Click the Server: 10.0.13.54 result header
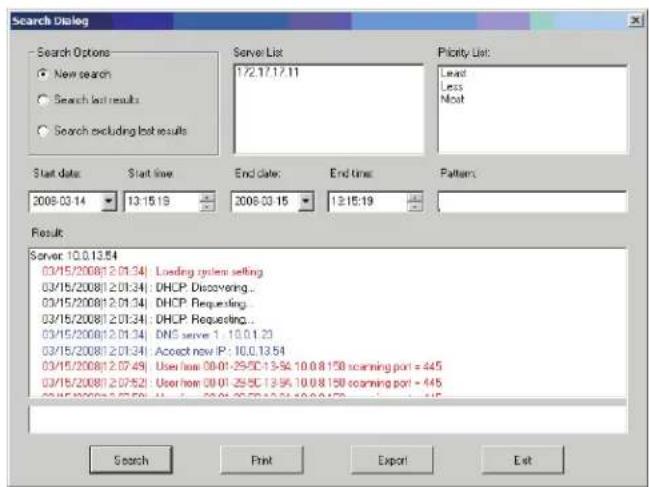649x487 pixels. (x=73, y=256)
